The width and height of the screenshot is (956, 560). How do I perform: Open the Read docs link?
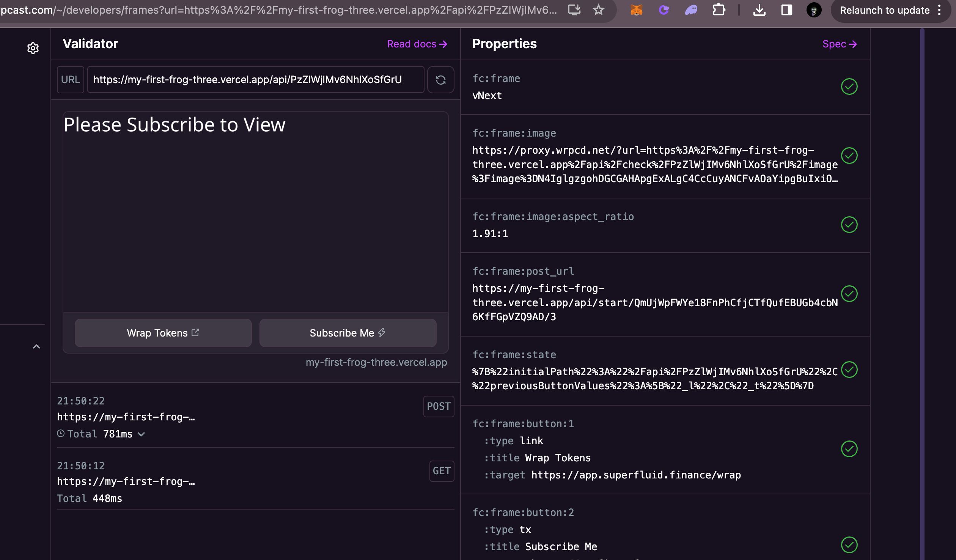(417, 44)
